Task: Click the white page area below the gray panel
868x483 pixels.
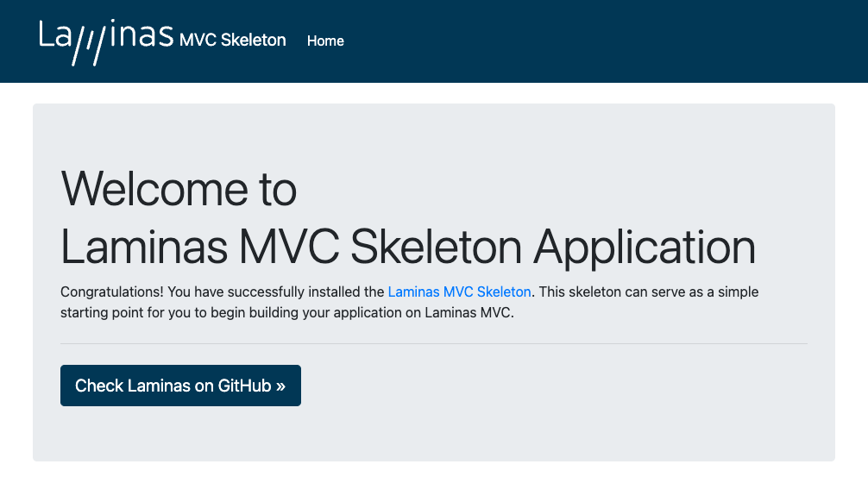Action: coord(434,473)
